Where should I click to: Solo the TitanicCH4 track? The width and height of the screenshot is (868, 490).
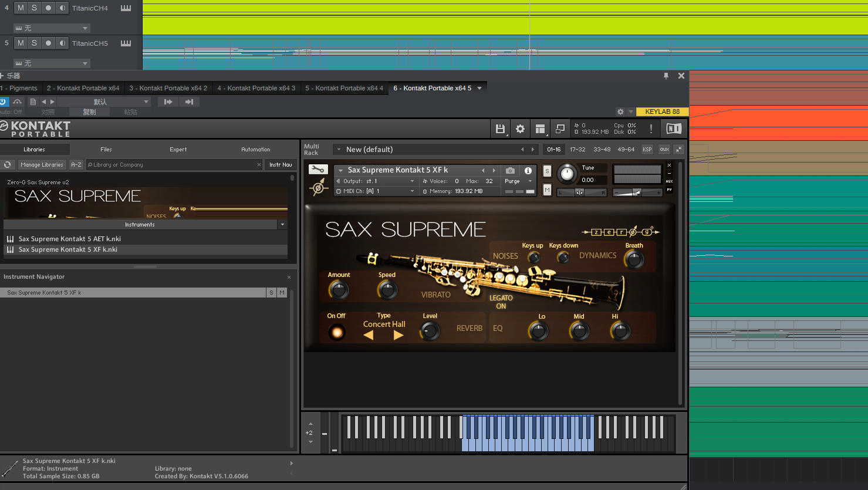tap(34, 8)
